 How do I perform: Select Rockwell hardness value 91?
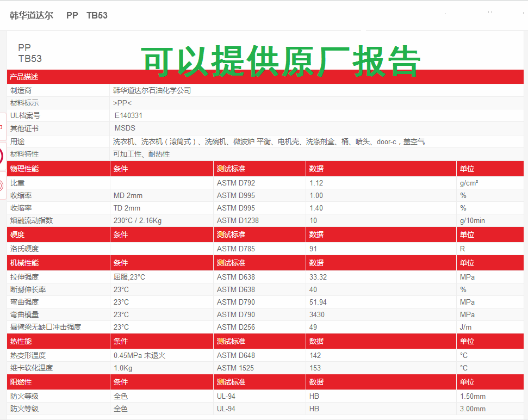click(x=313, y=249)
